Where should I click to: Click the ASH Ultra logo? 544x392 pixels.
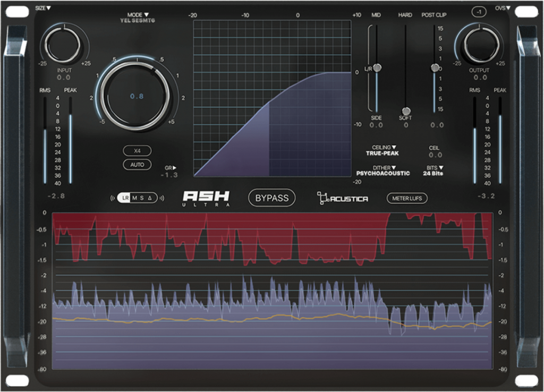point(206,199)
